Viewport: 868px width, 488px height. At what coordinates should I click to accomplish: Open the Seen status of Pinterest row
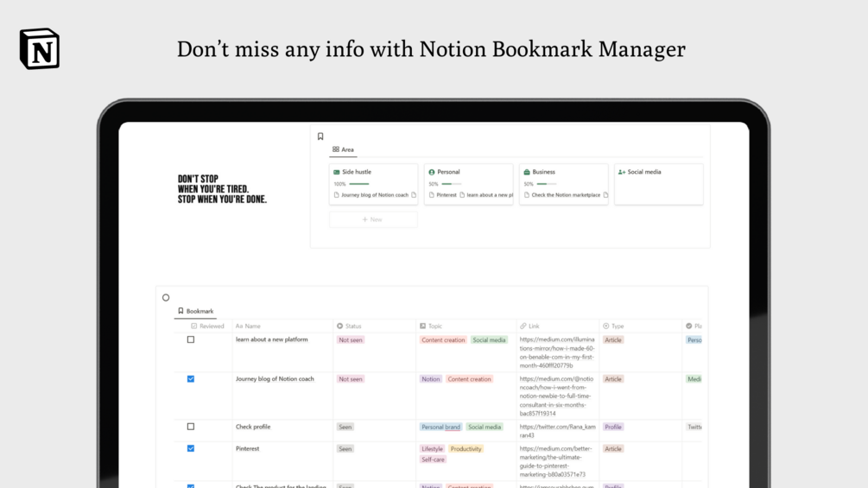pos(345,449)
